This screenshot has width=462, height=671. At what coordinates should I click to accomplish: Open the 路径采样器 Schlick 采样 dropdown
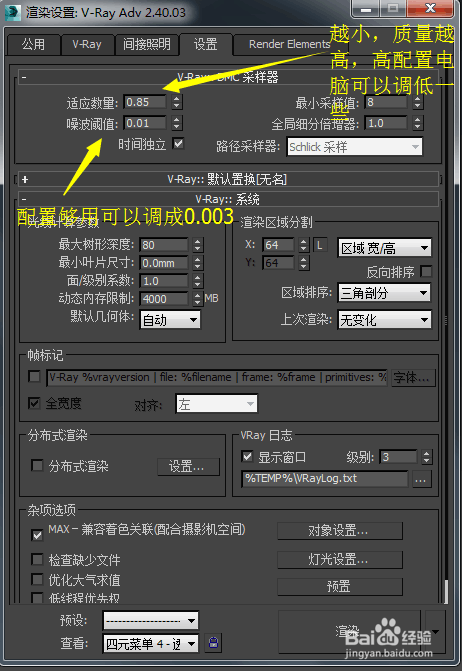pyautogui.click(x=355, y=147)
